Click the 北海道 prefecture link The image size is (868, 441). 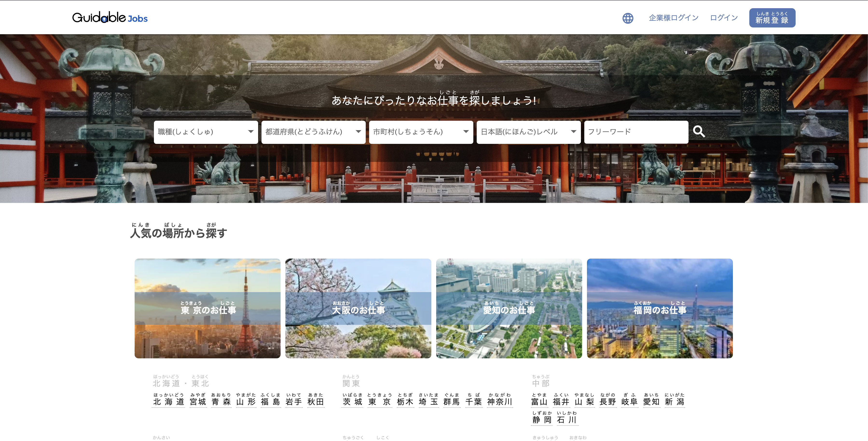[x=168, y=402]
